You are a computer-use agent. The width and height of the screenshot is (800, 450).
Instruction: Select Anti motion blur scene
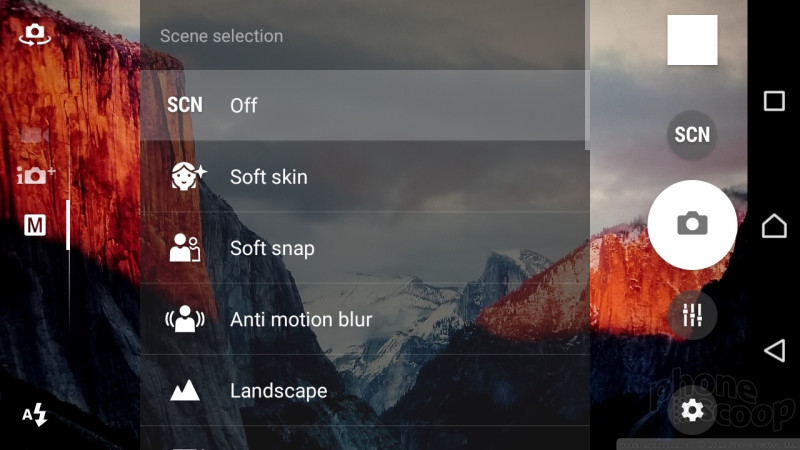pos(365,319)
